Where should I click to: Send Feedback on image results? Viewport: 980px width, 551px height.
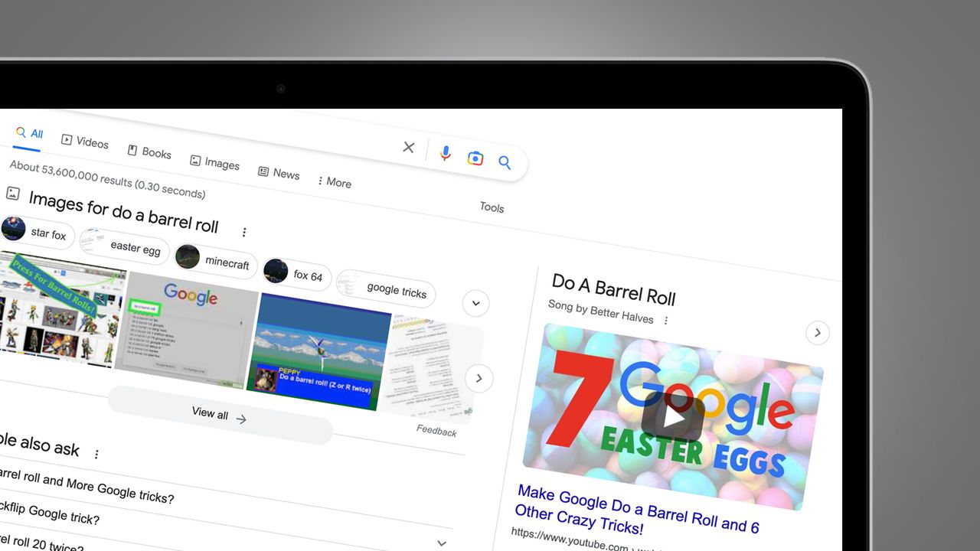(436, 431)
